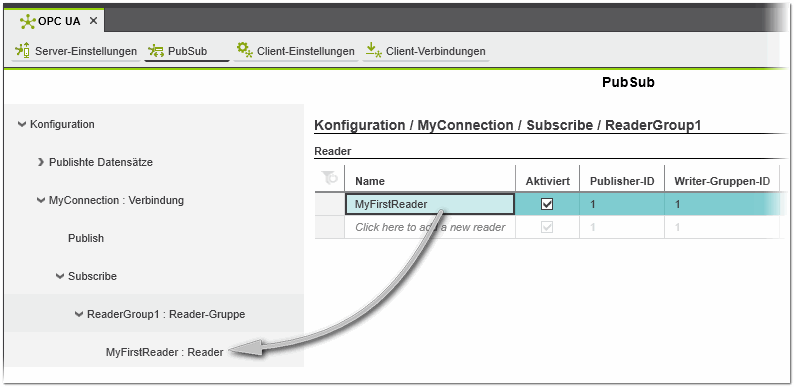
Task: Click the filter icon in Reader table header
Action: (330, 178)
